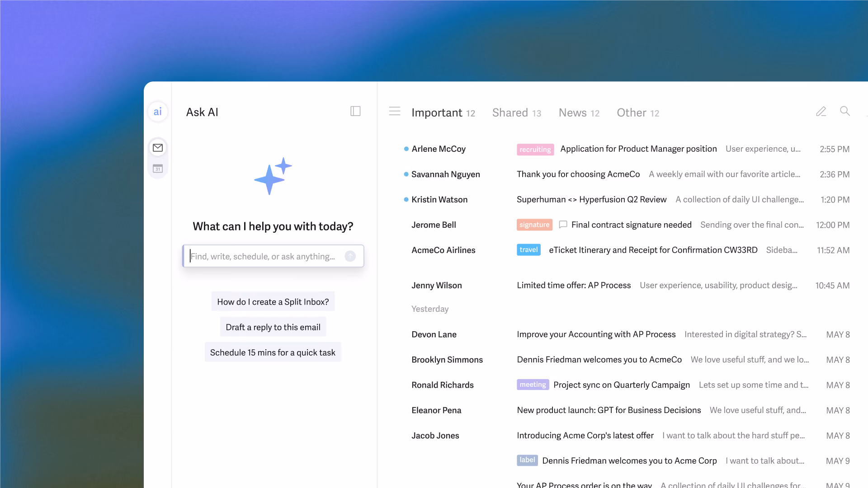868x488 pixels.
Task: Open 'Dennis Friedman welcomes you to AcmeCo' email
Action: click(x=599, y=359)
